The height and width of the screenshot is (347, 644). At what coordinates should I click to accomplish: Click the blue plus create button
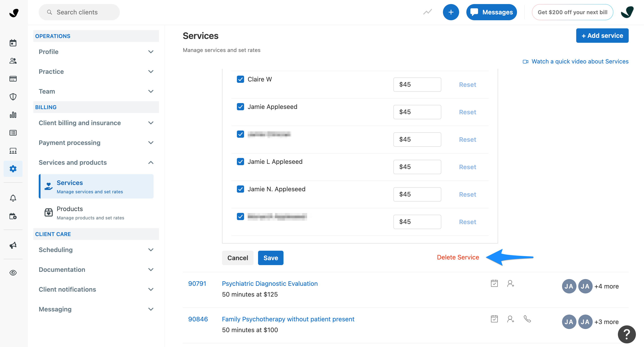451,12
